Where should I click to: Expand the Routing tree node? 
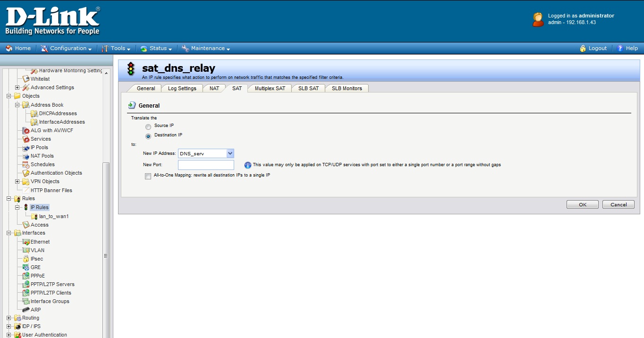point(8,318)
